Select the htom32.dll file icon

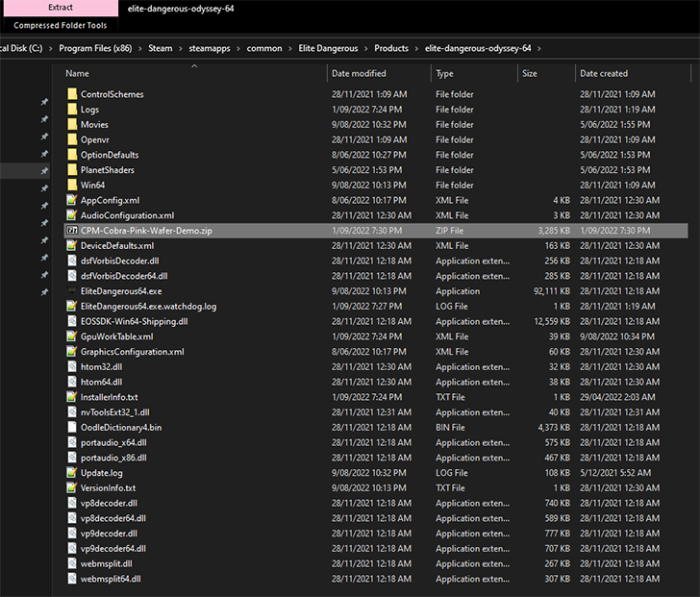coord(72,367)
